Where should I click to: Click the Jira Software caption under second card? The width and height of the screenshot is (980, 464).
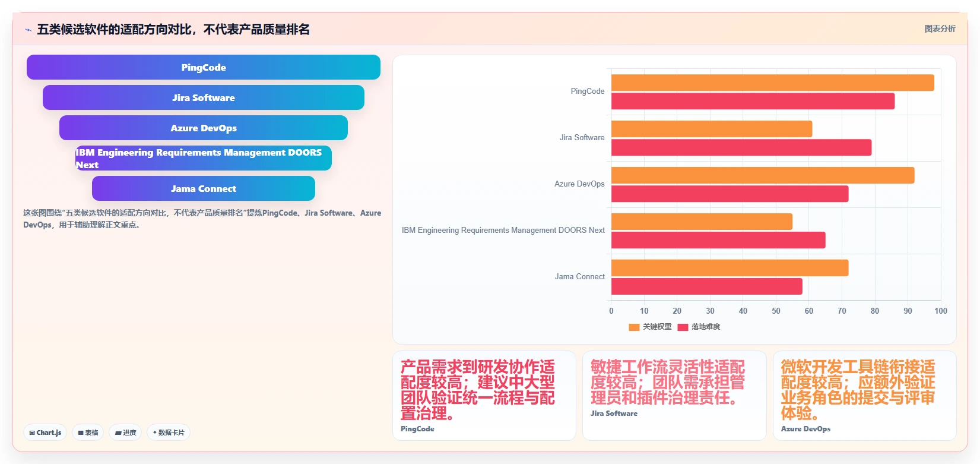pyautogui.click(x=614, y=414)
